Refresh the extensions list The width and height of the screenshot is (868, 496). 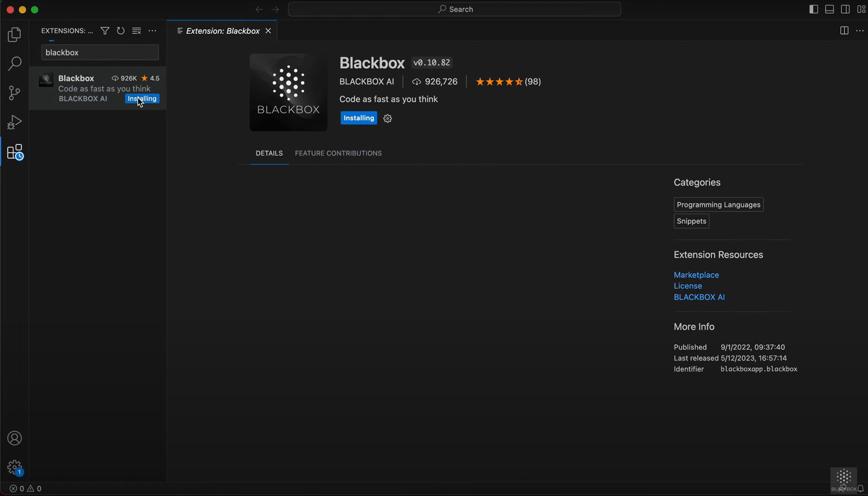click(x=120, y=31)
